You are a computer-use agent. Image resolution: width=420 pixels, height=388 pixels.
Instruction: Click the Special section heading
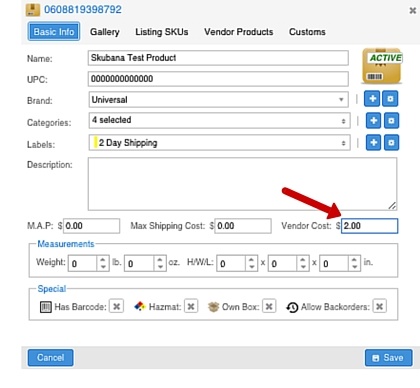coord(52,289)
